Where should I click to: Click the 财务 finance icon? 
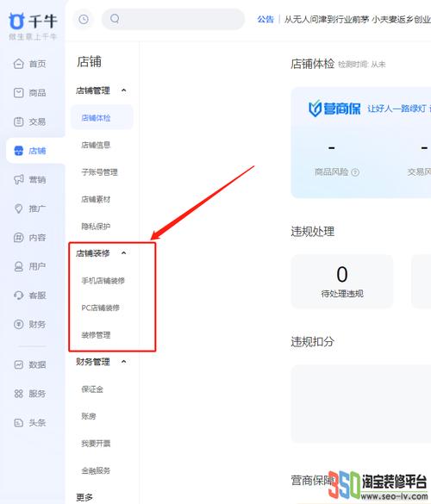coord(19,324)
